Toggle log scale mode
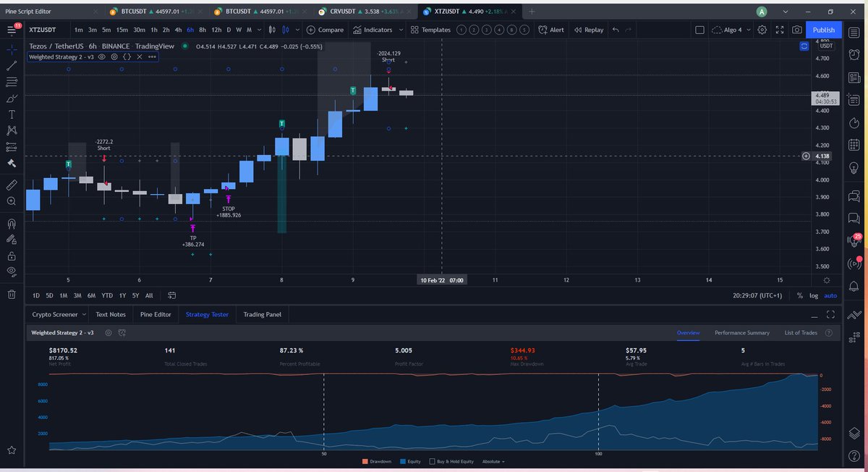This screenshot has height=472, width=868. [x=814, y=295]
